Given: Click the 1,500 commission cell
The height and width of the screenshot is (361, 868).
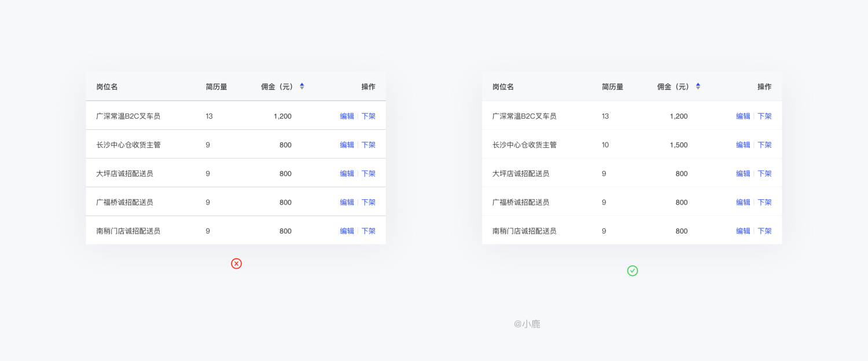Looking at the screenshot, I should coord(679,145).
